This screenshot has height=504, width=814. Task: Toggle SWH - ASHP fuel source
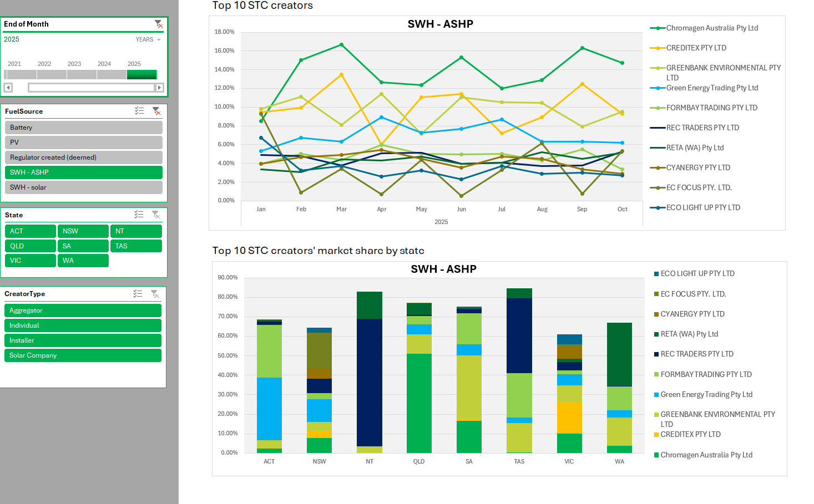click(84, 172)
